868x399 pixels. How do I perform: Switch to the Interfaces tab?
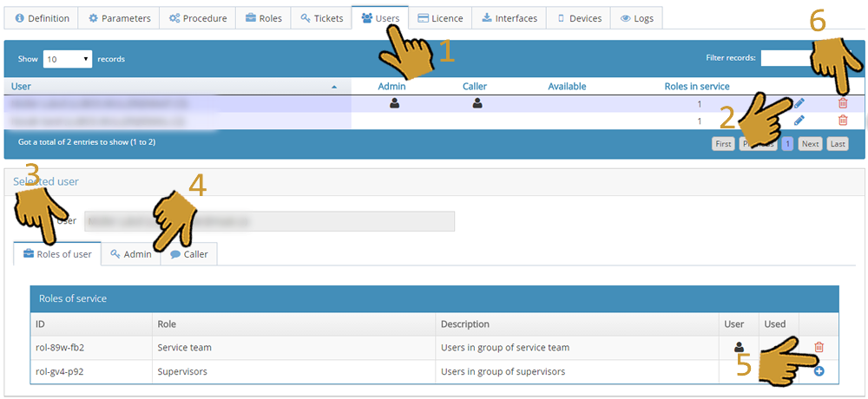coord(510,18)
